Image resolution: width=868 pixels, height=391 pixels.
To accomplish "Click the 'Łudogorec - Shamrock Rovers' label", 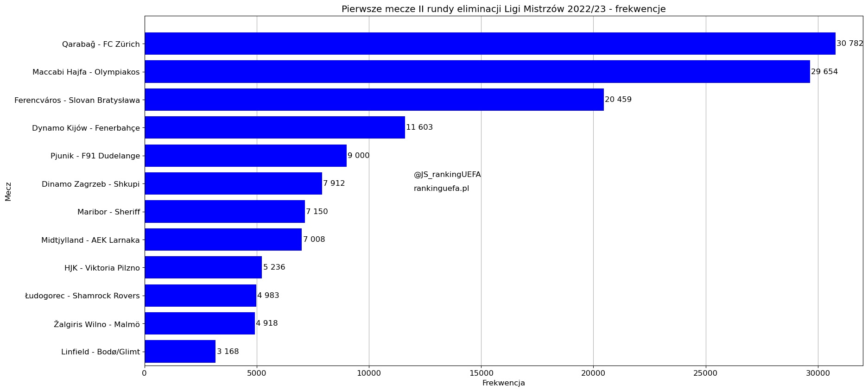I will pyautogui.click(x=82, y=296).
